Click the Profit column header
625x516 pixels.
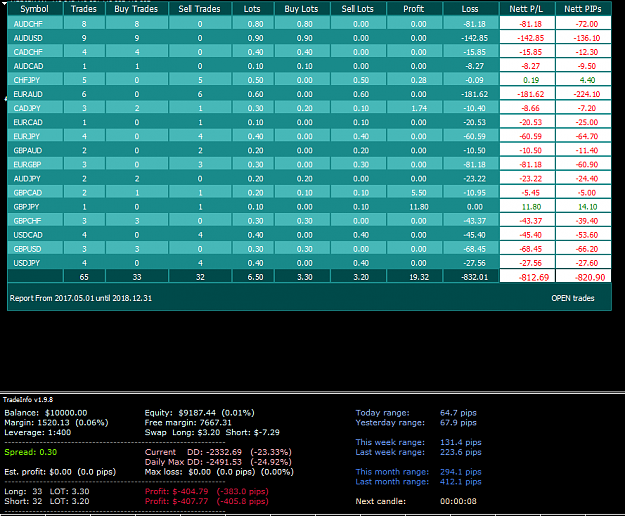414,9
